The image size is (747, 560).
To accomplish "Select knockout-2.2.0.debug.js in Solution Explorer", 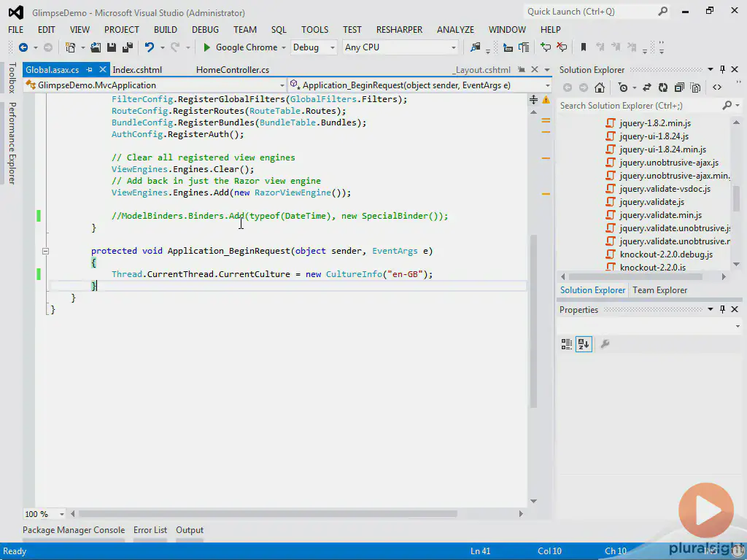I will click(x=666, y=254).
